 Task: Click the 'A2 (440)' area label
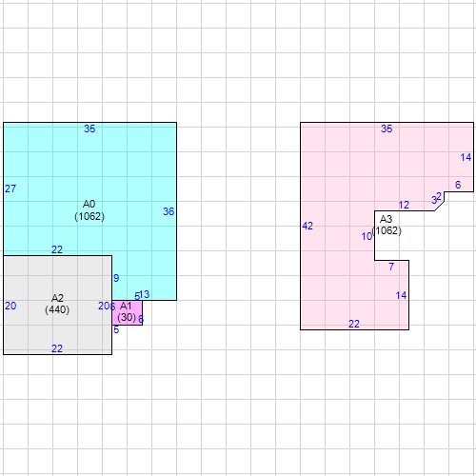click(57, 304)
